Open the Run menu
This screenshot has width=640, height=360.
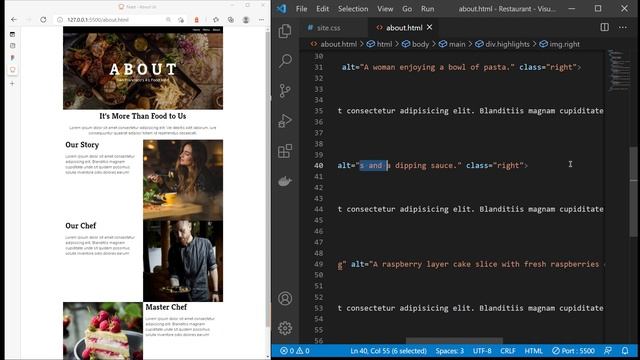427,9
